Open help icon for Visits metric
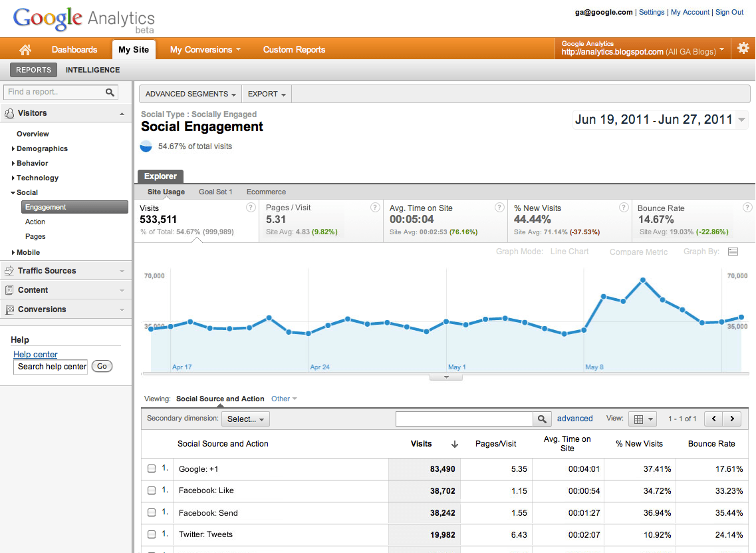The height and width of the screenshot is (553, 756). pos(251,208)
